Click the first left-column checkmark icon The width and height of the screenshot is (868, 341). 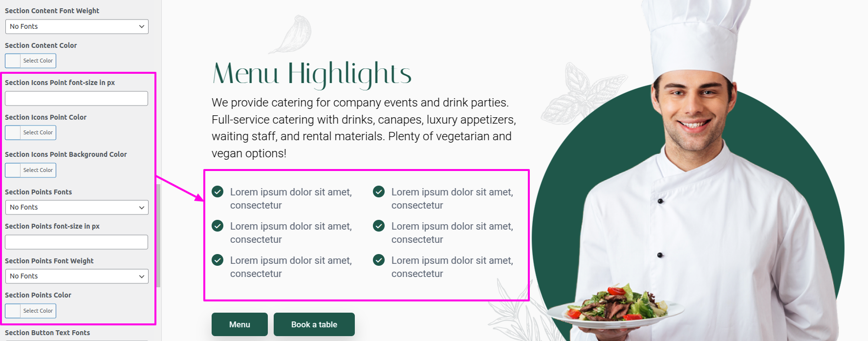217,192
